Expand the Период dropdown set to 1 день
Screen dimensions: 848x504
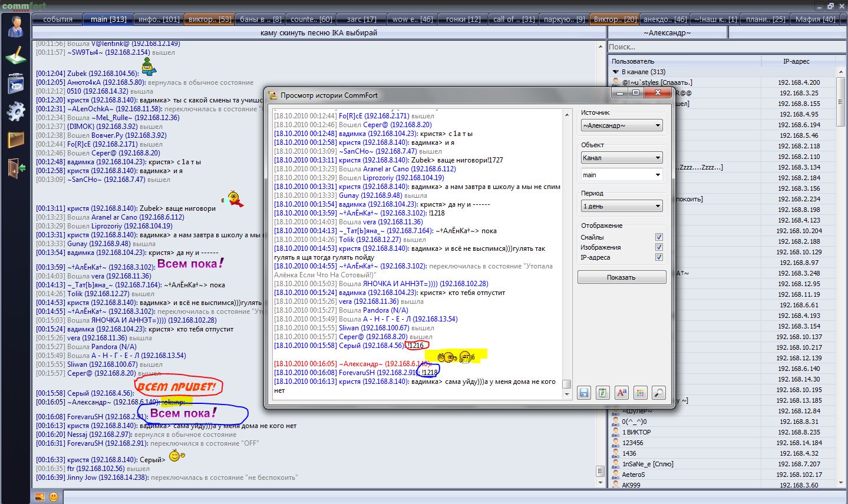pyautogui.click(x=622, y=206)
